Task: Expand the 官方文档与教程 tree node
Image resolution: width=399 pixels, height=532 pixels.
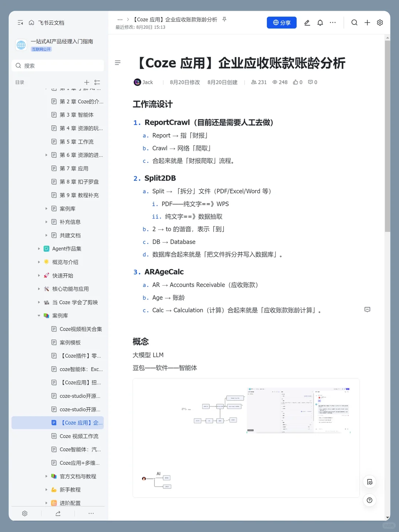Action: [x=46, y=476]
